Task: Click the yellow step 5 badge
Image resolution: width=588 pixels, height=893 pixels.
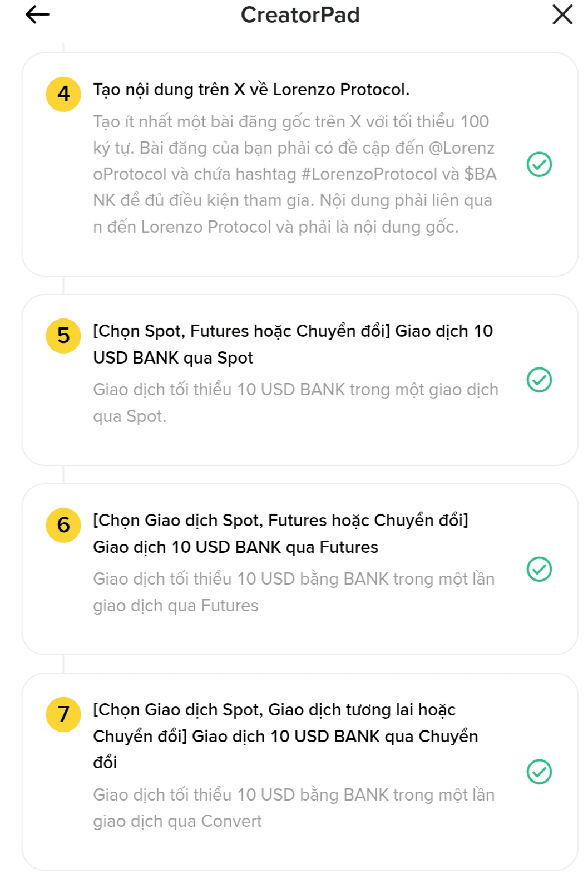Action: click(x=63, y=336)
